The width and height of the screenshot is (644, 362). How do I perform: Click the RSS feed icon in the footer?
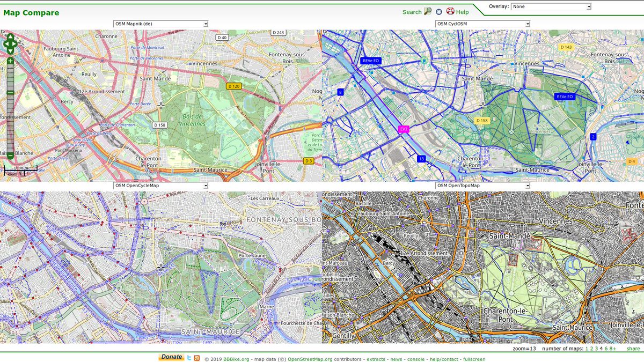tap(196, 358)
